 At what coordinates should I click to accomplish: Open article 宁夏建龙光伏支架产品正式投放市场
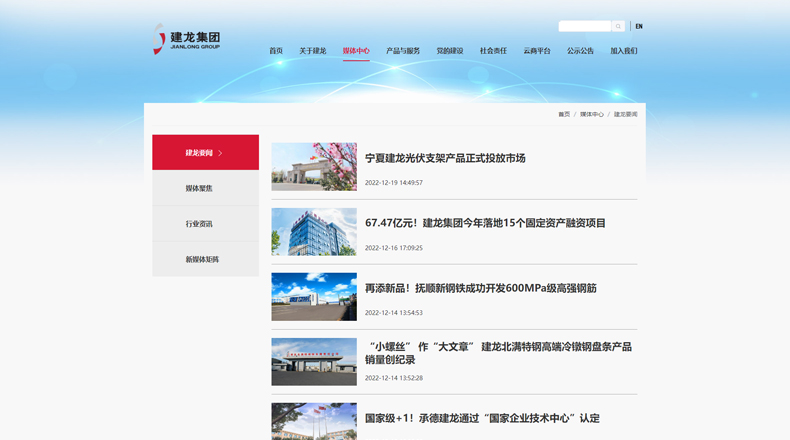coord(445,158)
